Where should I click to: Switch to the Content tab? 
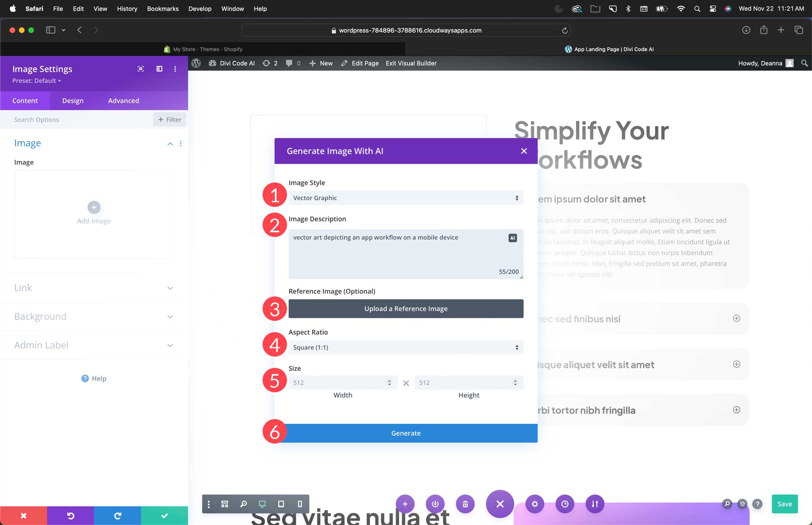25,101
